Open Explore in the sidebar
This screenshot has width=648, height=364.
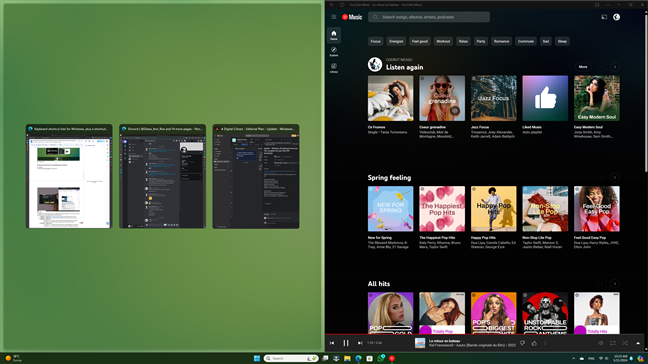point(334,52)
